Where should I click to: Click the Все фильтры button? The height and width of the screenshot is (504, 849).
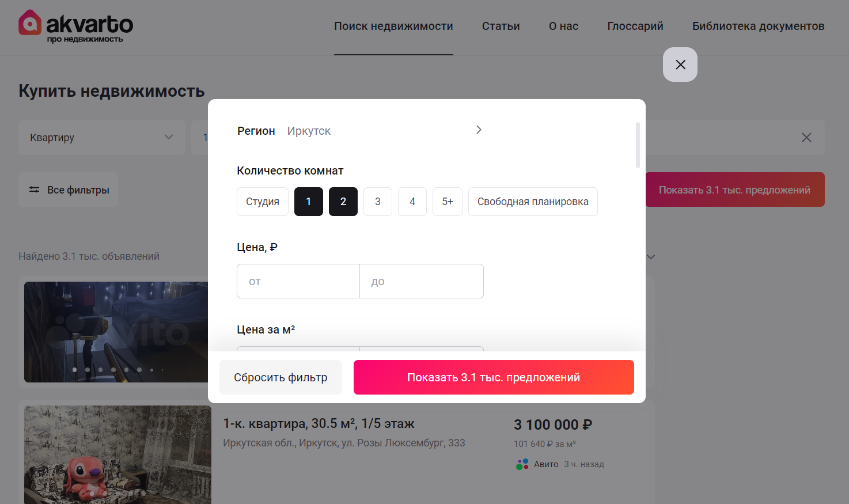(x=69, y=190)
